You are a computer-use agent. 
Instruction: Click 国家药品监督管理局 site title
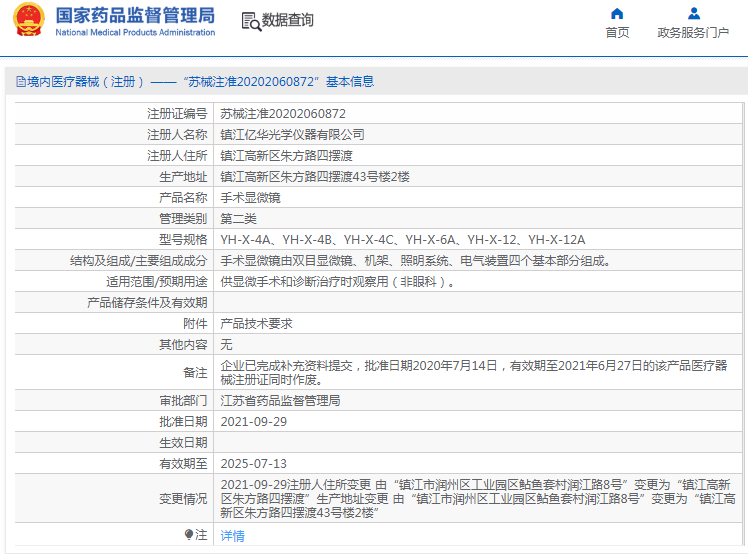click(135, 15)
